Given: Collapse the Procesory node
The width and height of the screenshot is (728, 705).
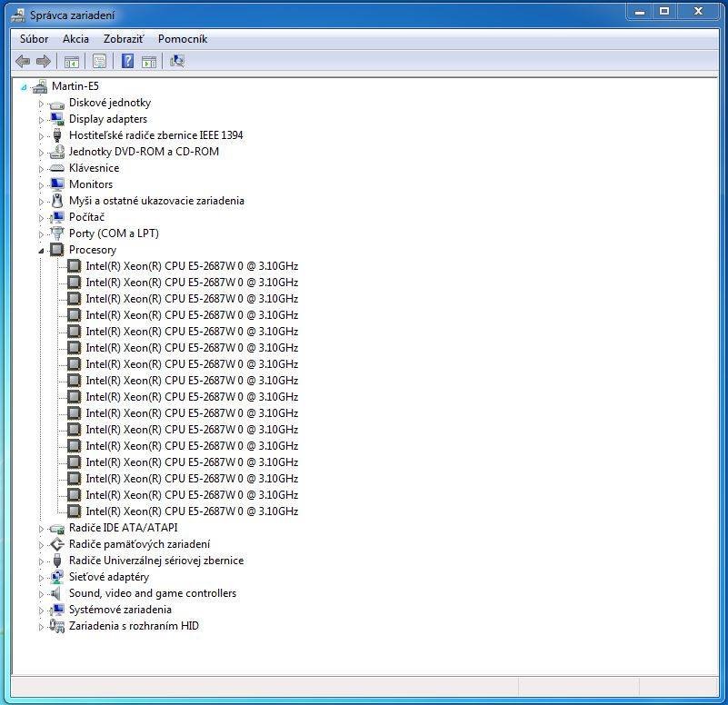Looking at the screenshot, I should (41, 251).
